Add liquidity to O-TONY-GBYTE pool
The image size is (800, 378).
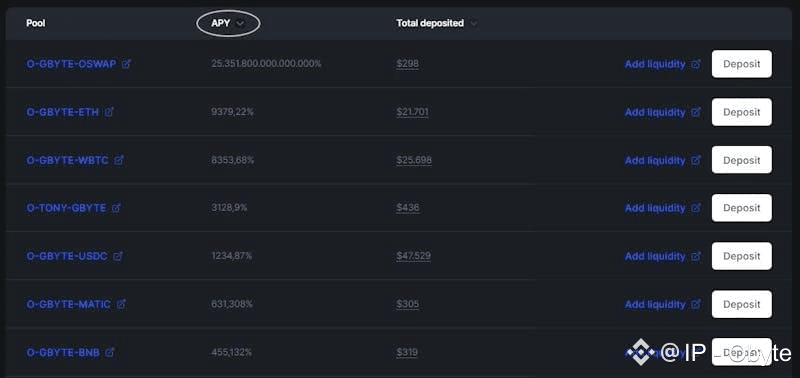(655, 208)
